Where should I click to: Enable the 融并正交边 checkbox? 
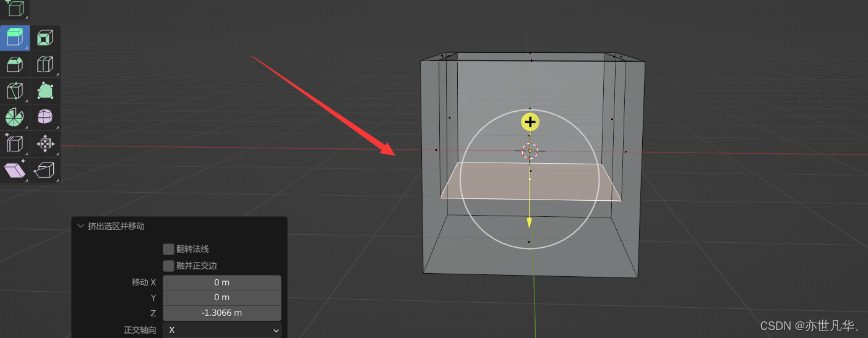(x=168, y=266)
